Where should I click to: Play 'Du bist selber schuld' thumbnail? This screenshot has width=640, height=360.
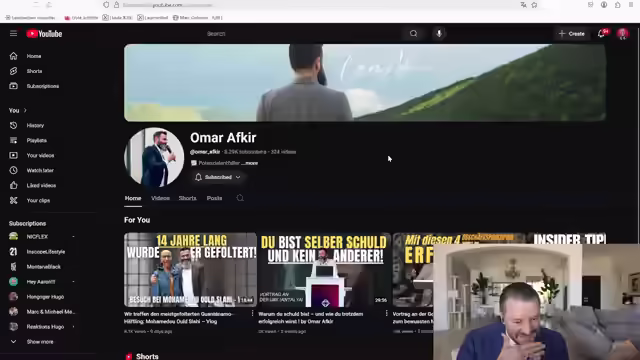(x=324, y=269)
